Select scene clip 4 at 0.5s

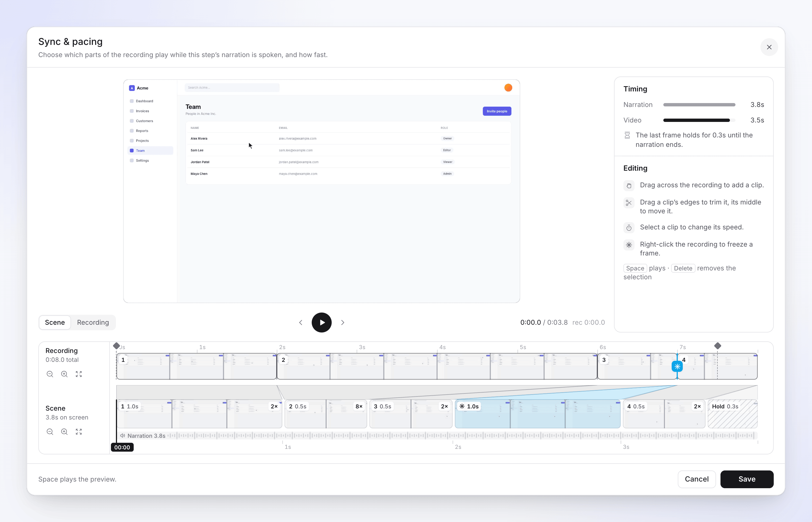click(664, 414)
